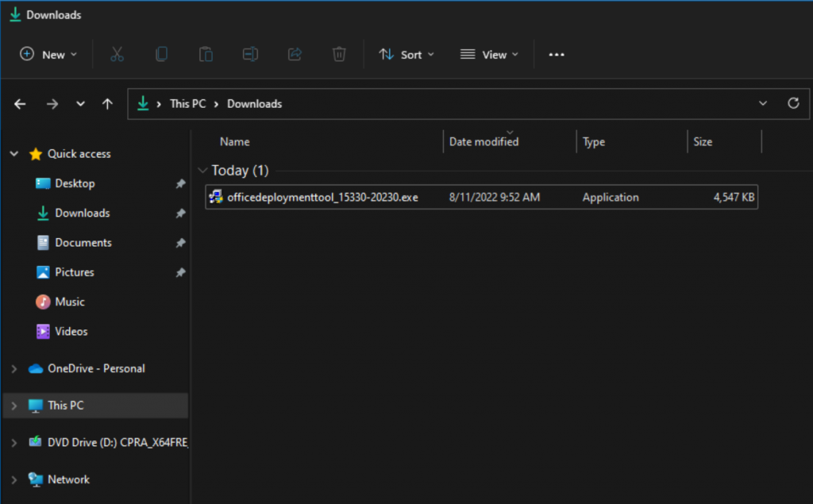This screenshot has height=504, width=813.
Task: Open Videos folder in sidebar
Action: pos(71,331)
